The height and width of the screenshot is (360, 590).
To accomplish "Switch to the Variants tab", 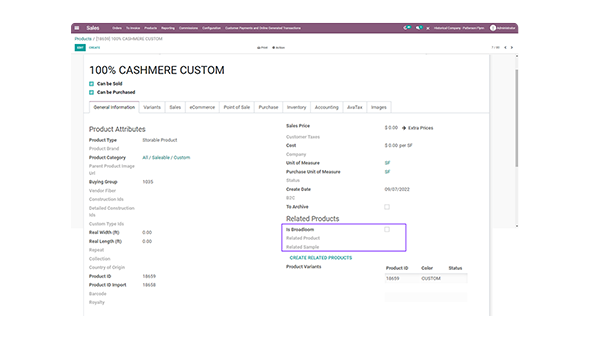I will point(152,107).
